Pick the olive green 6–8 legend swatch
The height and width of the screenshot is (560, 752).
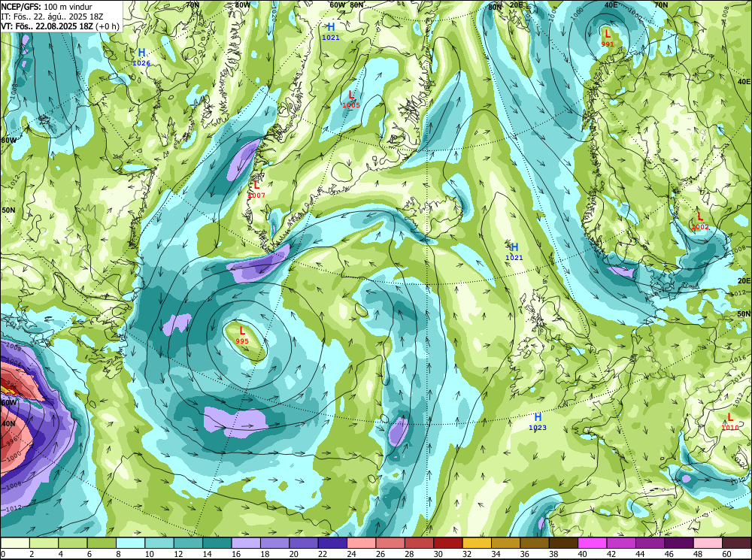(102, 543)
